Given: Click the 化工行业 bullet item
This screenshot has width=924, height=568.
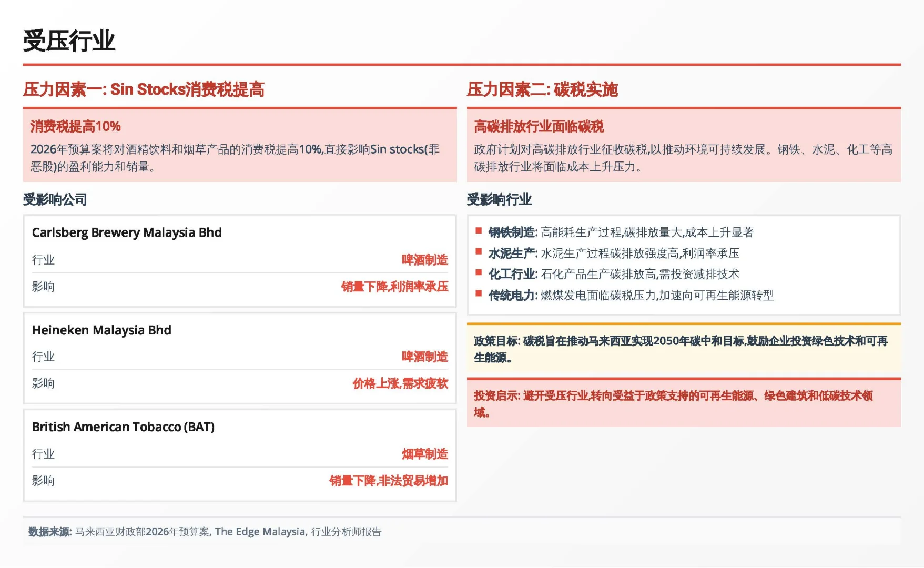Looking at the screenshot, I should click(x=614, y=274).
